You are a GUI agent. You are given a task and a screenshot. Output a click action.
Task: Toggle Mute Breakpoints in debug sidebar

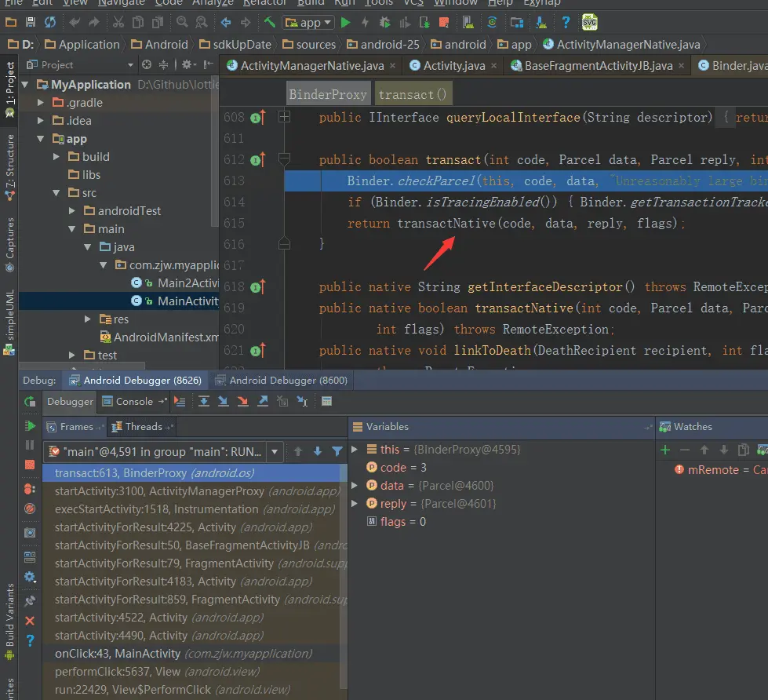pos(30,509)
